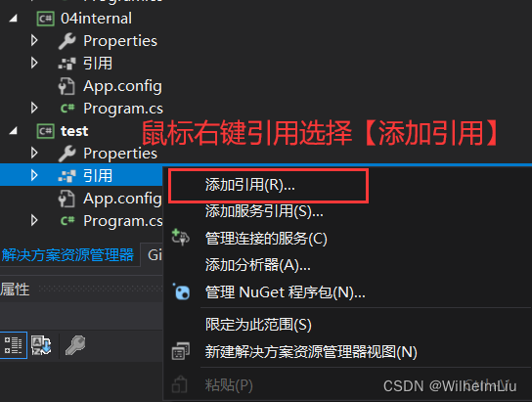Click the Alphabetical sort icon in Properties

[41, 345]
